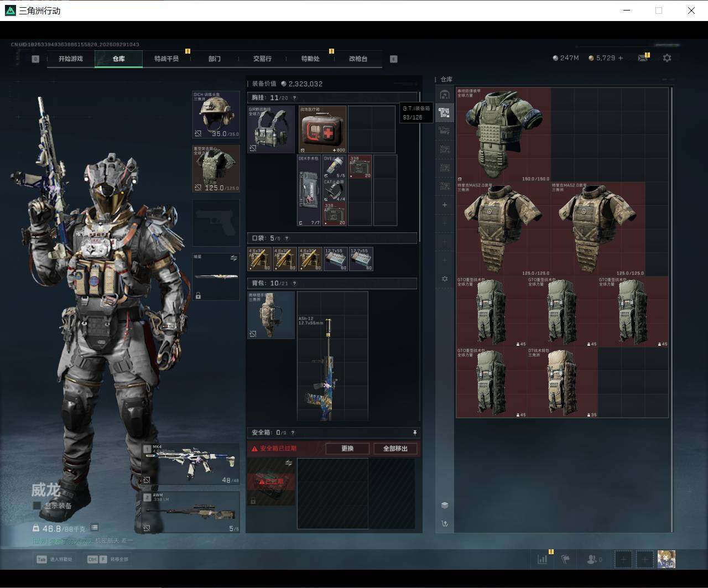Click Hafnium coin balance 247M

click(566, 58)
